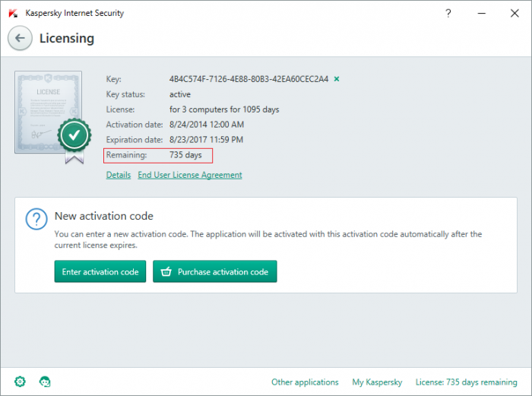The image size is (532, 396).
Task: Click the Kaspersky logo in title bar
Action: pyautogui.click(x=13, y=13)
